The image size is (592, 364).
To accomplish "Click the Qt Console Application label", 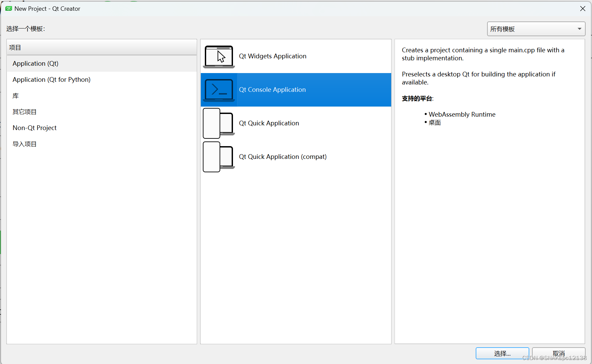I will pos(272,89).
